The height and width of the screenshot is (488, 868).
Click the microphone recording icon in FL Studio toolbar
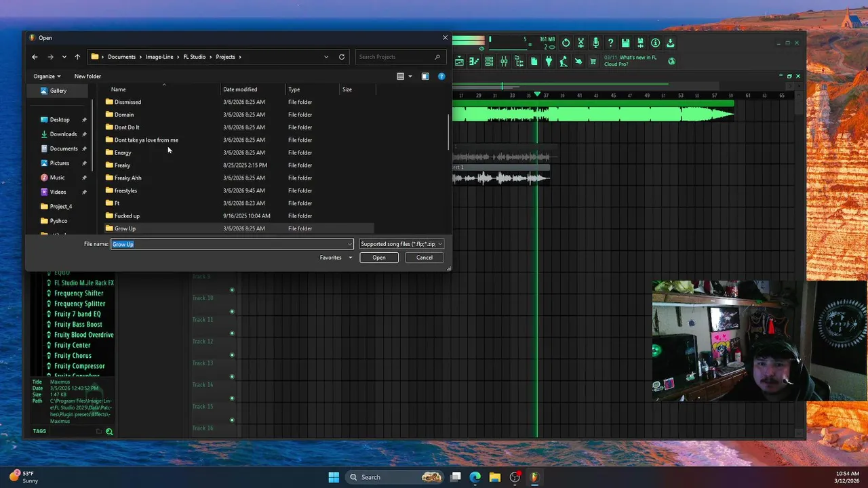[x=595, y=43]
